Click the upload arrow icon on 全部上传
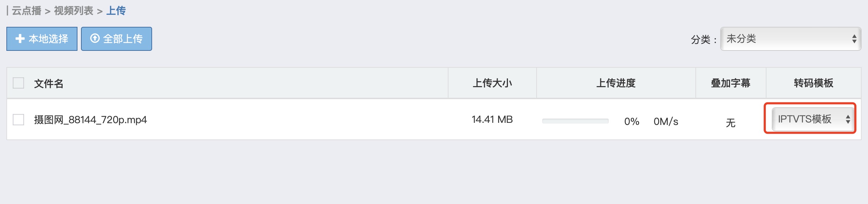 point(95,38)
